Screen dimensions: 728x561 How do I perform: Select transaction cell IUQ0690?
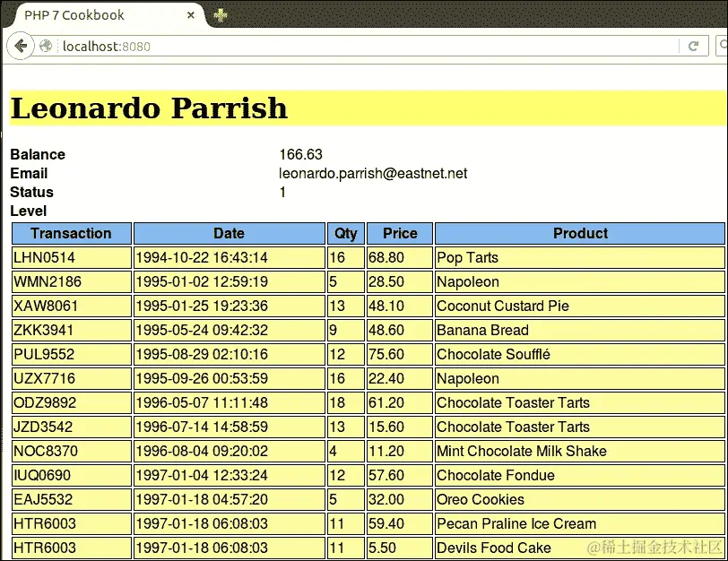click(72, 475)
